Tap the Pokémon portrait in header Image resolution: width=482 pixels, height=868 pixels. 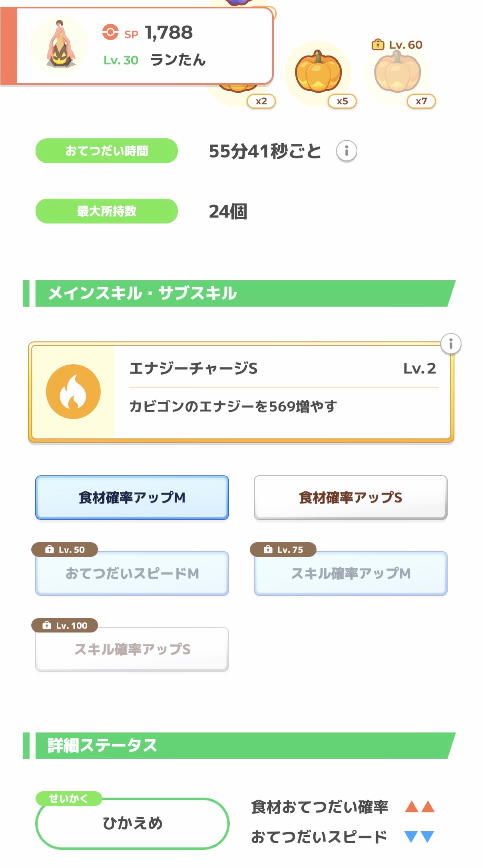[60, 45]
